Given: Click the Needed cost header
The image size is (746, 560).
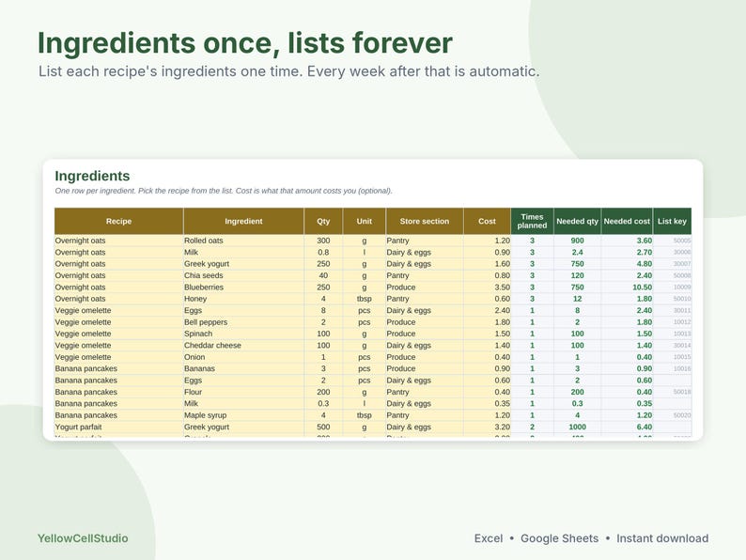Looking at the screenshot, I should click(627, 221).
